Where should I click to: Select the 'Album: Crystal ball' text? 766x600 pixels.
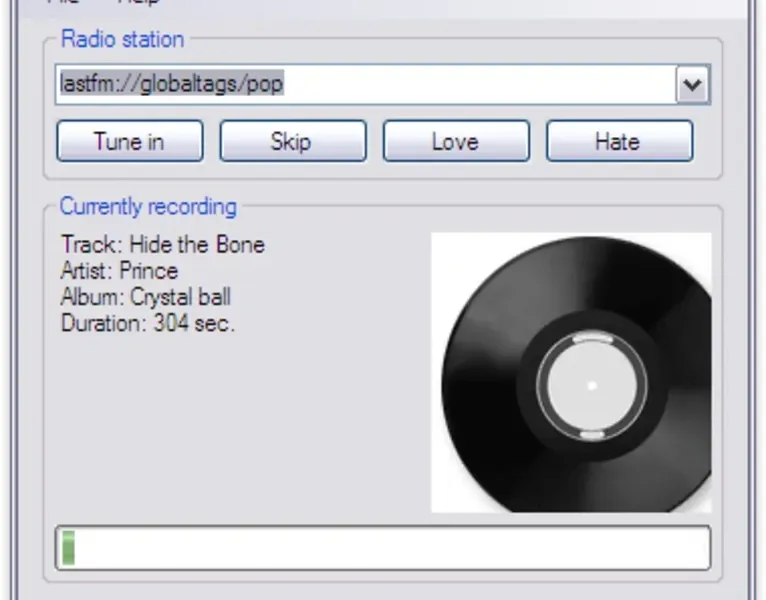point(146,297)
